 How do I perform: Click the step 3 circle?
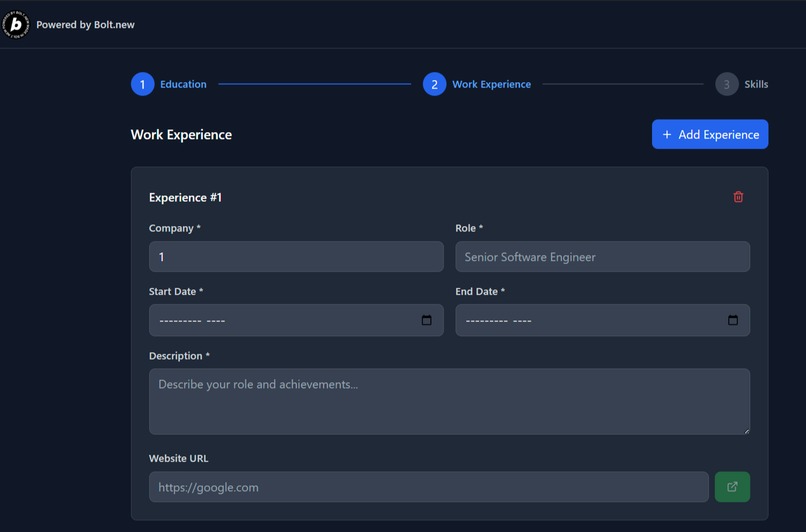click(726, 84)
